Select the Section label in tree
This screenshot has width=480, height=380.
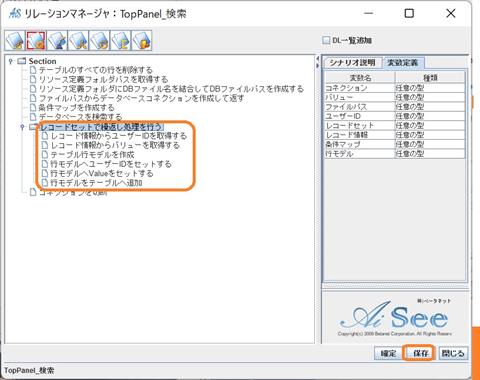pos(42,61)
